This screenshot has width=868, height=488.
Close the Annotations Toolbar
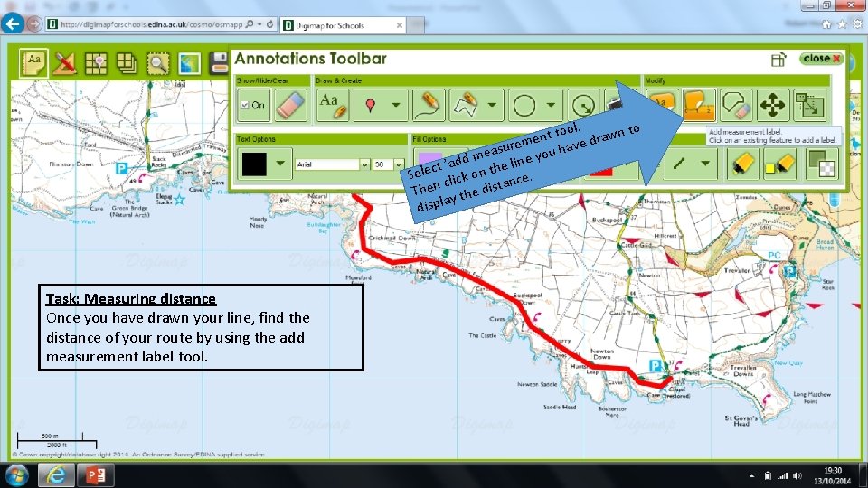pyautogui.click(x=822, y=58)
